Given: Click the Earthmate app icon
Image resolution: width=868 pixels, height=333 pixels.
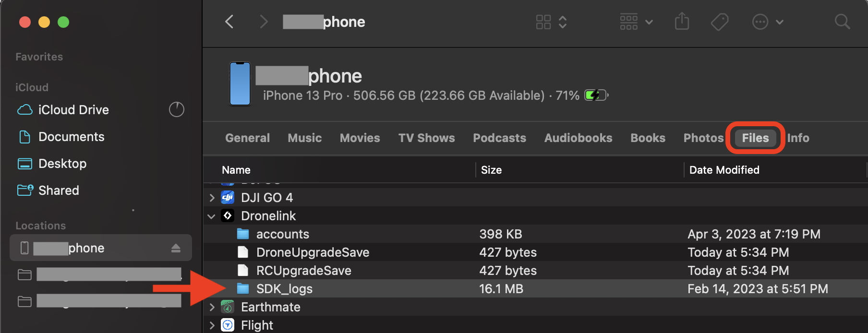Looking at the screenshot, I should (x=228, y=307).
